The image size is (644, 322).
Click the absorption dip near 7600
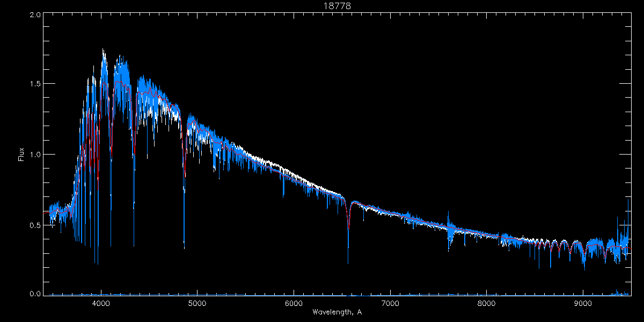pos(449,250)
